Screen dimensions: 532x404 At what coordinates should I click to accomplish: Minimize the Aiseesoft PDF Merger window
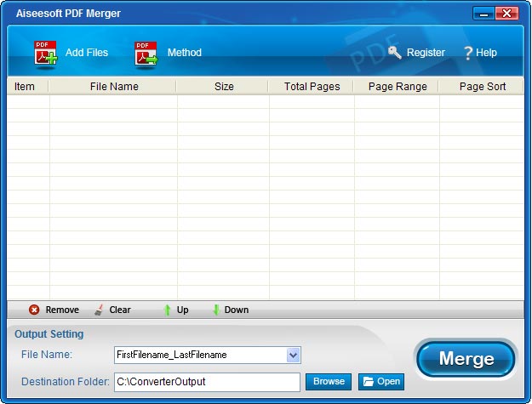(483, 14)
